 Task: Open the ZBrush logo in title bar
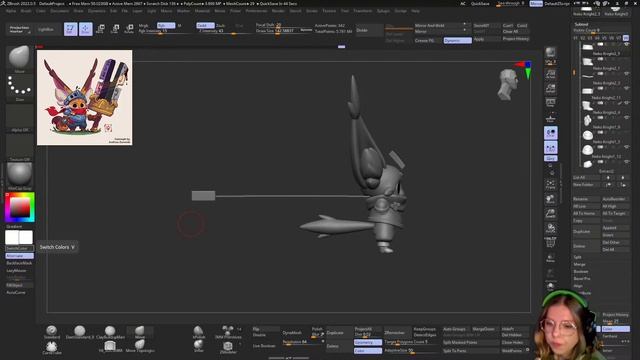3,3
